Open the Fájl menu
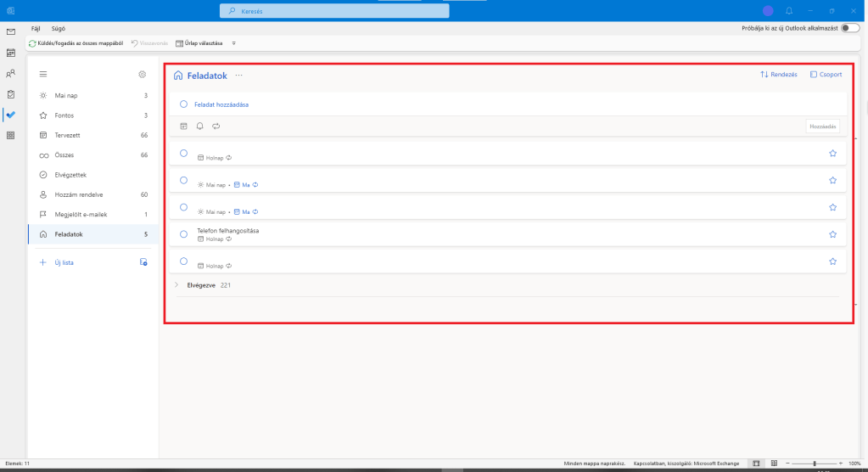The image size is (868, 472). tap(36, 28)
